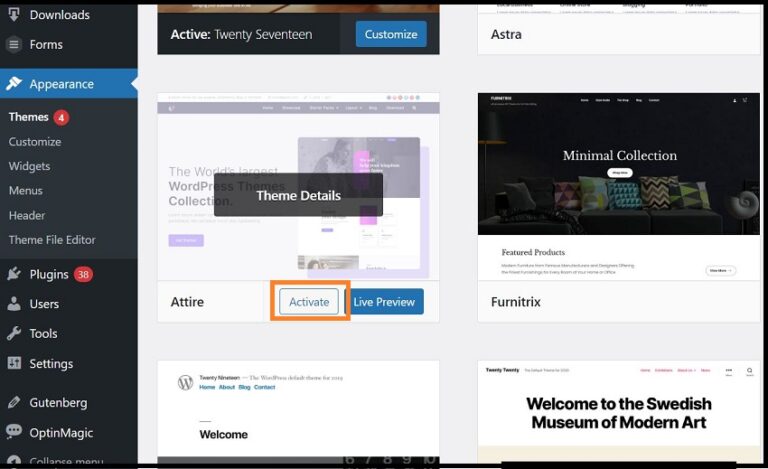Click the Active: Twenty Seventeen label

click(x=241, y=35)
